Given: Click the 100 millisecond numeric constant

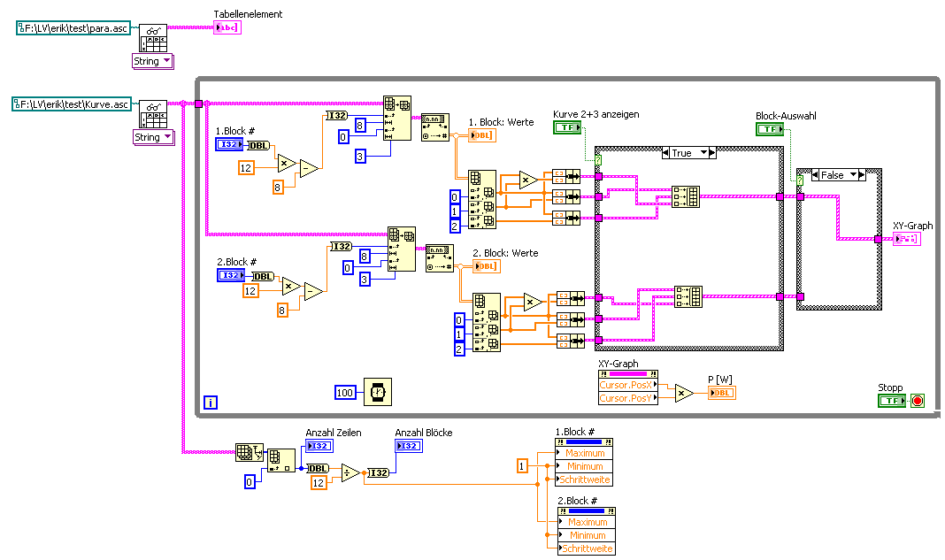Looking at the screenshot, I should 345,393.
